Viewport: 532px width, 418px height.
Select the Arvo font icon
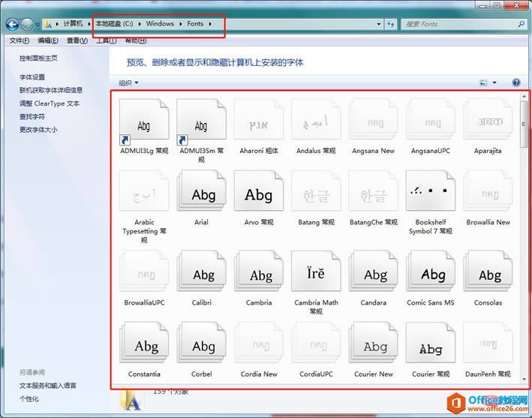[259, 191]
